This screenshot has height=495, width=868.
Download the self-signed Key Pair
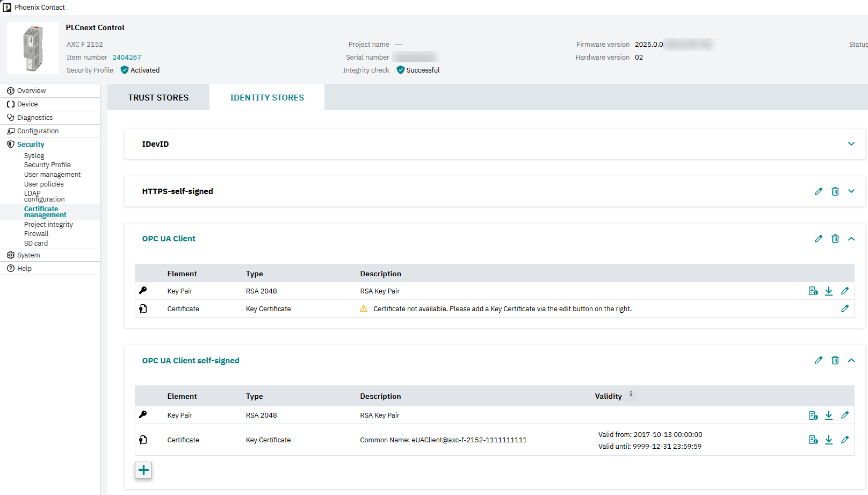pyautogui.click(x=829, y=415)
